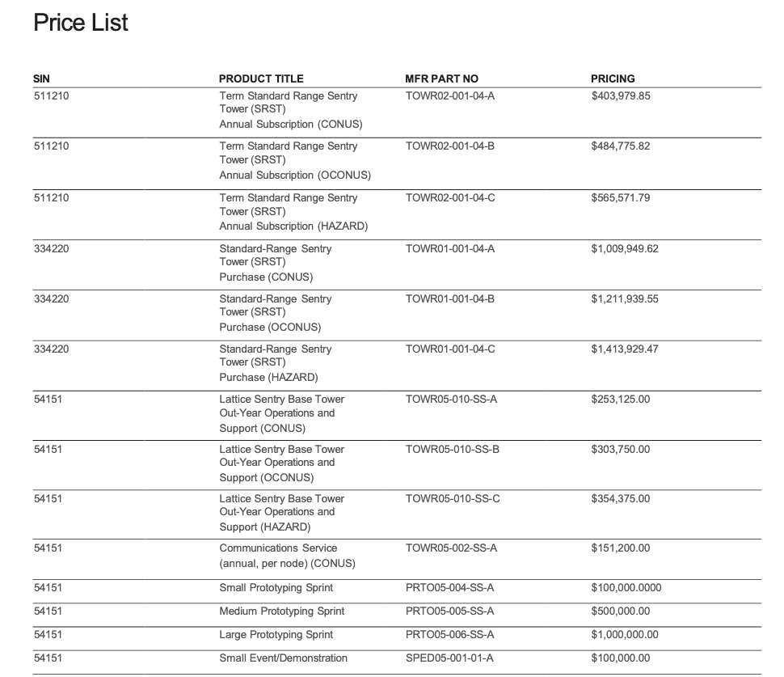This screenshot has width=784, height=677.
Task: Click the PRICING column header
Action: tap(613, 78)
